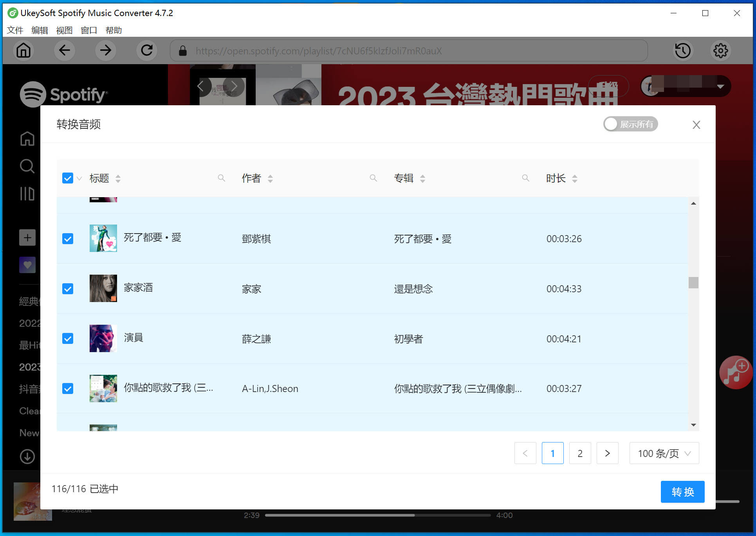Click album name 初學者
756x536 pixels.
(x=408, y=339)
